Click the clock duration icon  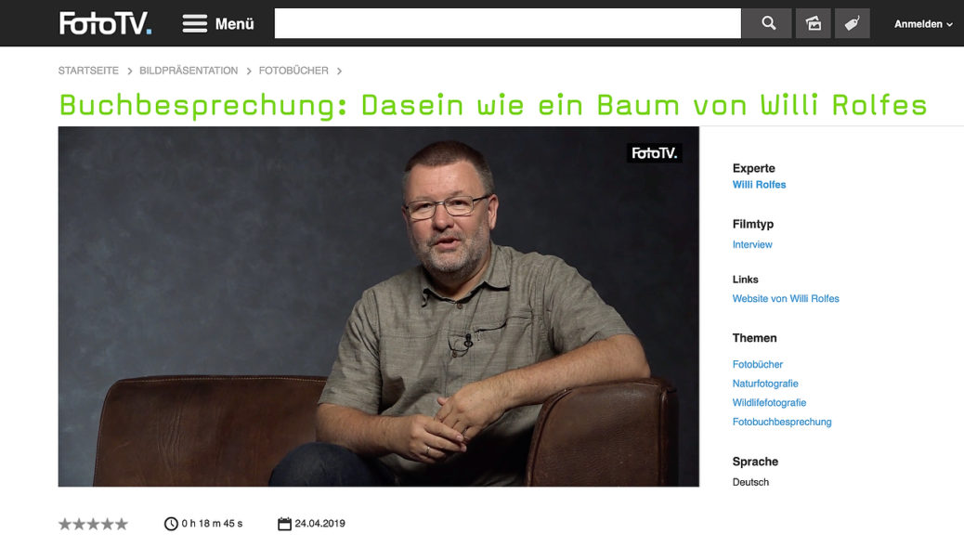(171, 524)
